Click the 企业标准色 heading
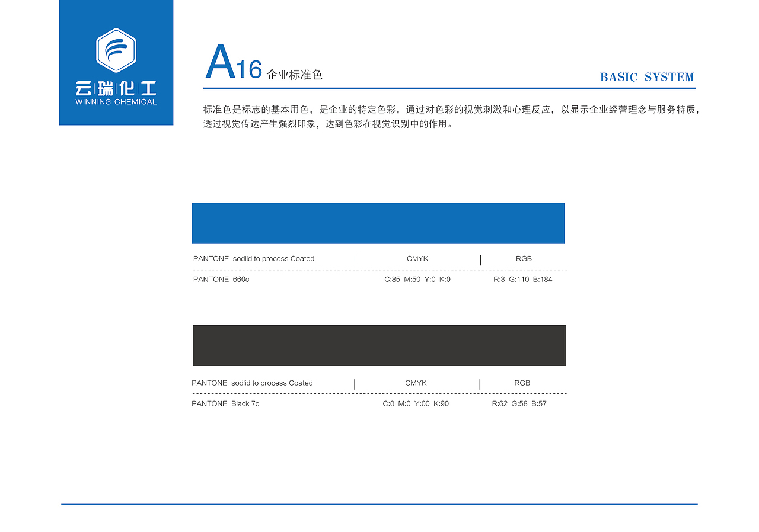 click(295, 75)
